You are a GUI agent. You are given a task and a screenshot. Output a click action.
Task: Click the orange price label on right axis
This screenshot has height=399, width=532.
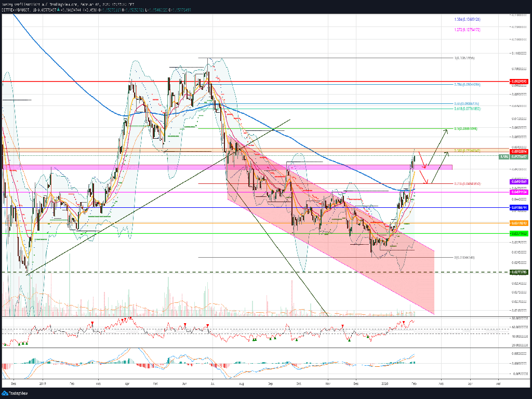pos(518,223)
